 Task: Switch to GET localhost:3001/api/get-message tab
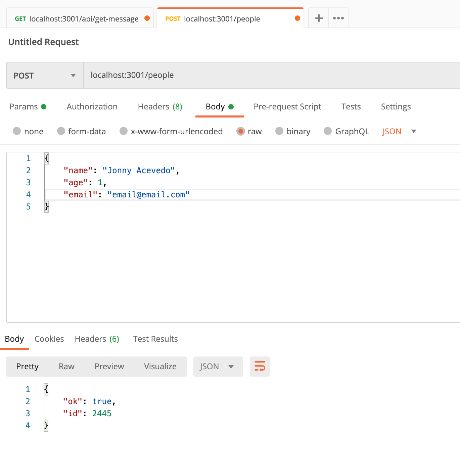(x=80, y=18)
